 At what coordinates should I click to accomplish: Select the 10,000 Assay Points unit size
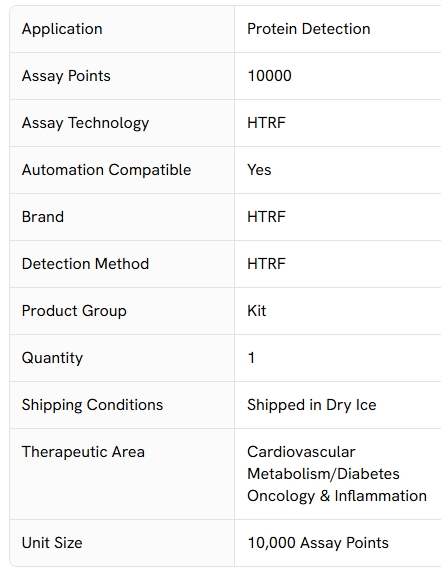point(318,543)
